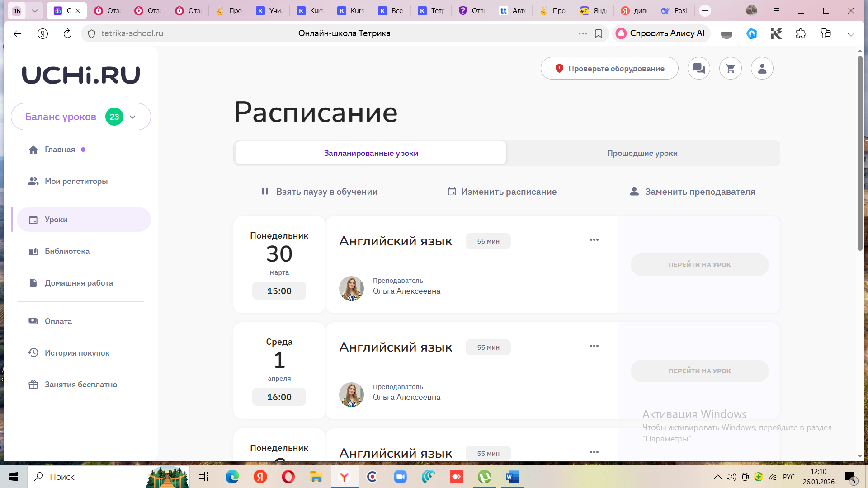Image resolution: width=868 pixels, height=488 pixels.
Task: Open the chat messages icon
Action: click(699, 69)
